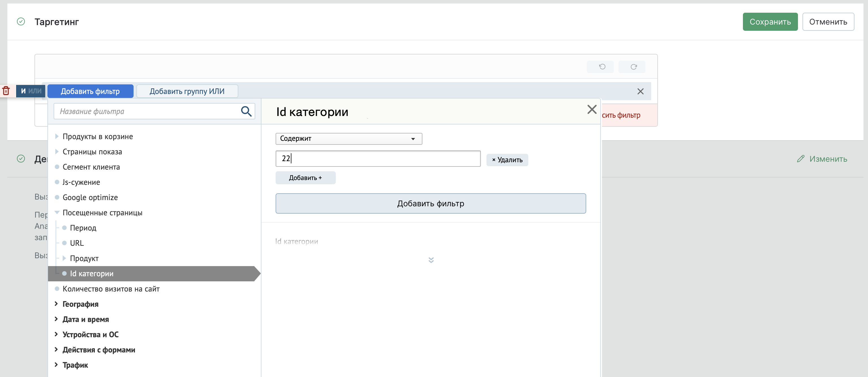Click the faded Id категории description label

(x=296, y=241)
